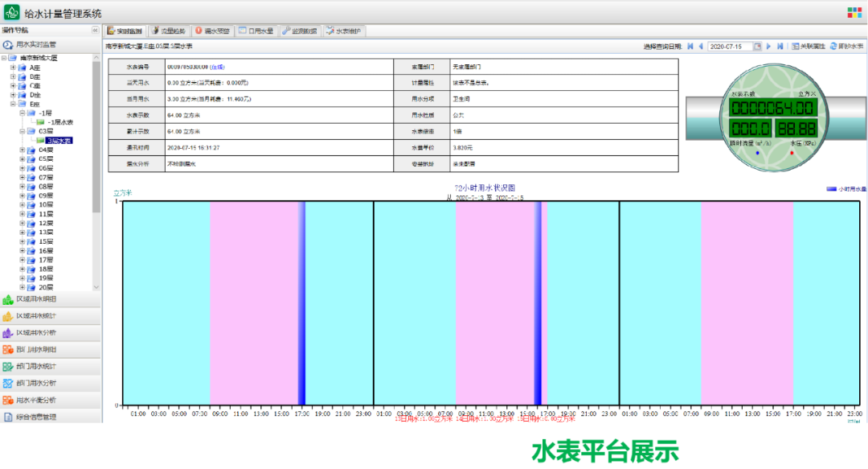Viewport: 868px width, 469px height.
Task: Click the colorful grid icon in the header
Action: tap(854, 13)
